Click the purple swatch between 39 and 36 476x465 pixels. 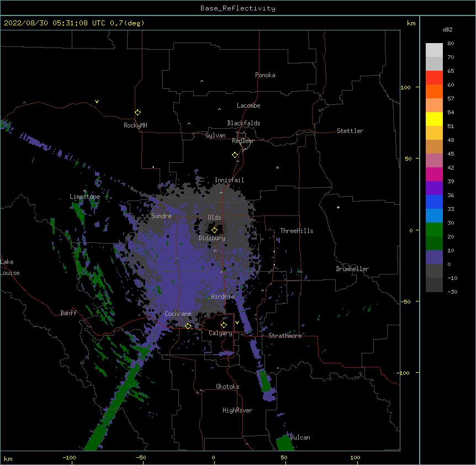(434, 188)
